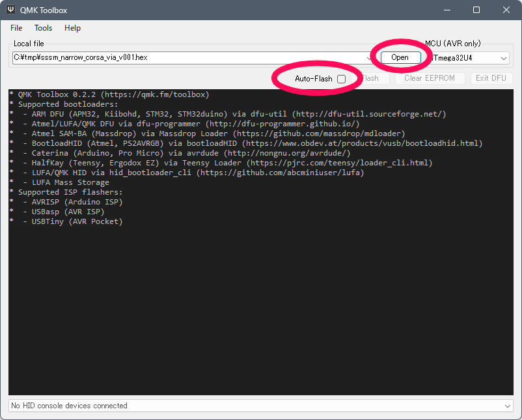The height and width of the screenshot is (420, 522).
Task: Click the 'Supported ISP flashers:' log line
Action: pyautogui.click(x=66, y=192)
